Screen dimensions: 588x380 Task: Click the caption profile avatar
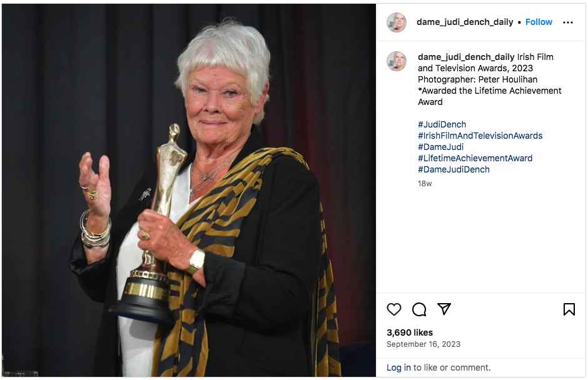click(x=397, y=61)
